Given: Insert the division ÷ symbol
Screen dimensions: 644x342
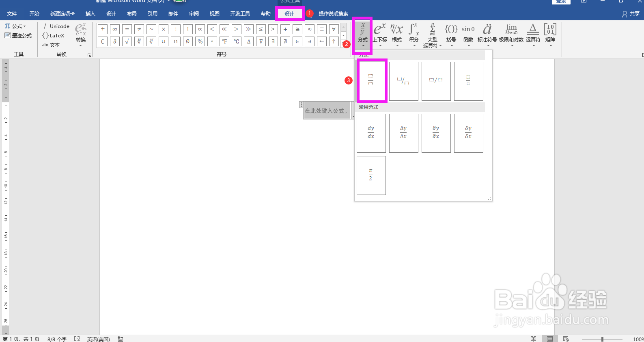Looking at the screenshot, I should pos(176,29).
